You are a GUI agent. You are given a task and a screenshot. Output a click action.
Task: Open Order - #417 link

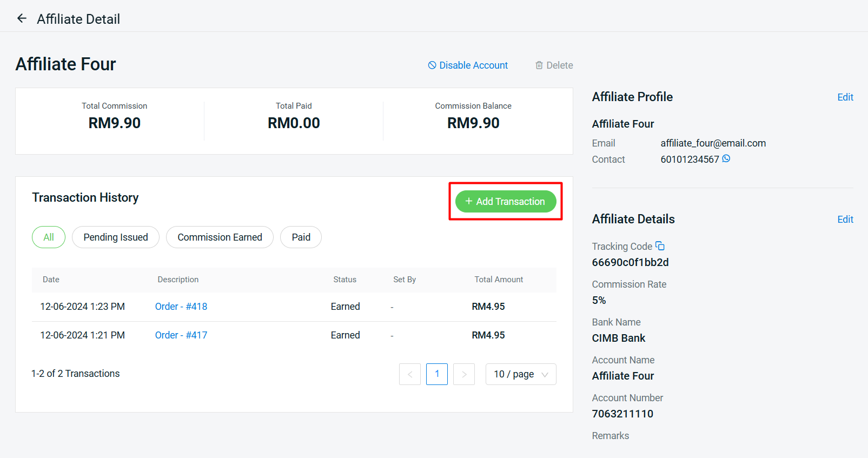[181, 335]
